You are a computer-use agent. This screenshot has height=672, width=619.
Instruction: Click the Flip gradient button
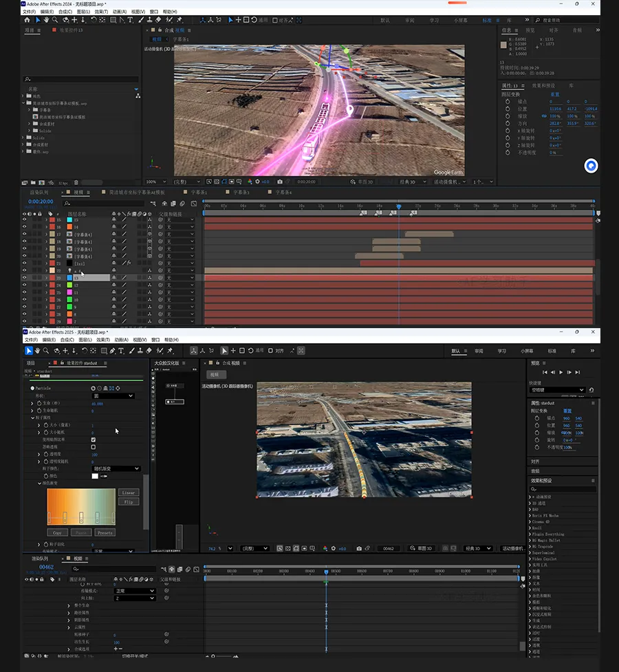pyautogui.click(x=129, y=501)
